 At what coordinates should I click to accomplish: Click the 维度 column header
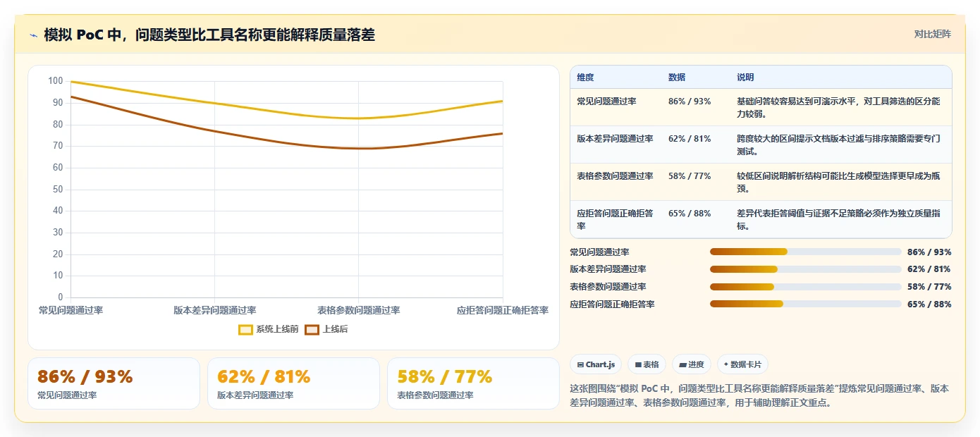585,78
